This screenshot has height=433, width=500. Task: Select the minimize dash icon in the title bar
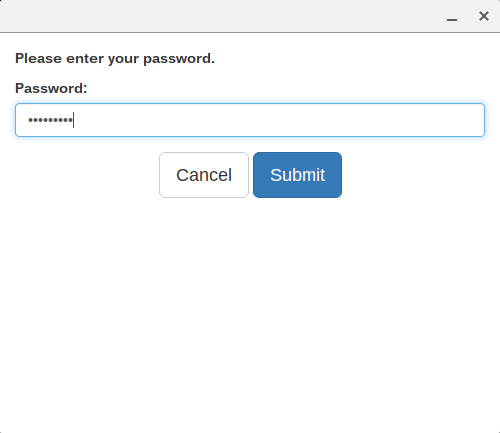pos(452,20)
